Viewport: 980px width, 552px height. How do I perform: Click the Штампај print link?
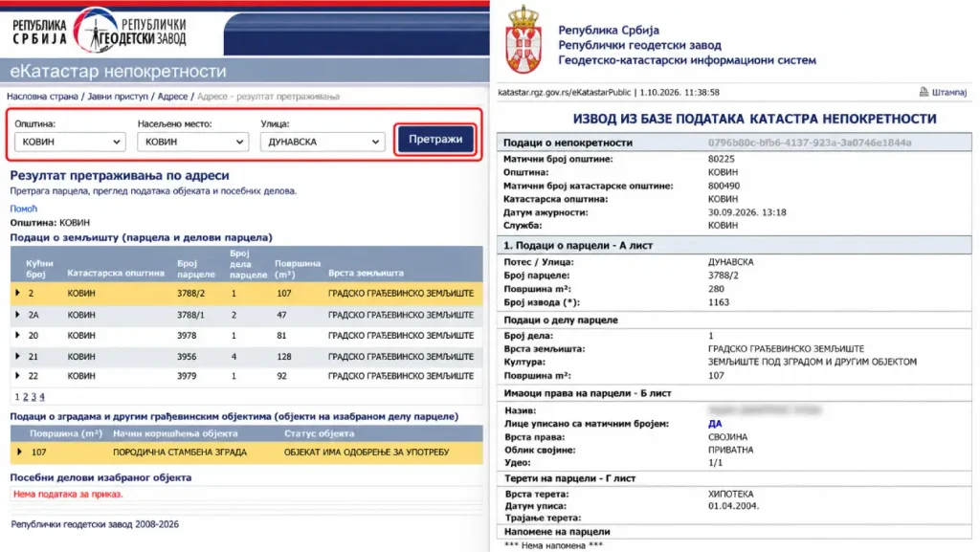point(948,92)
